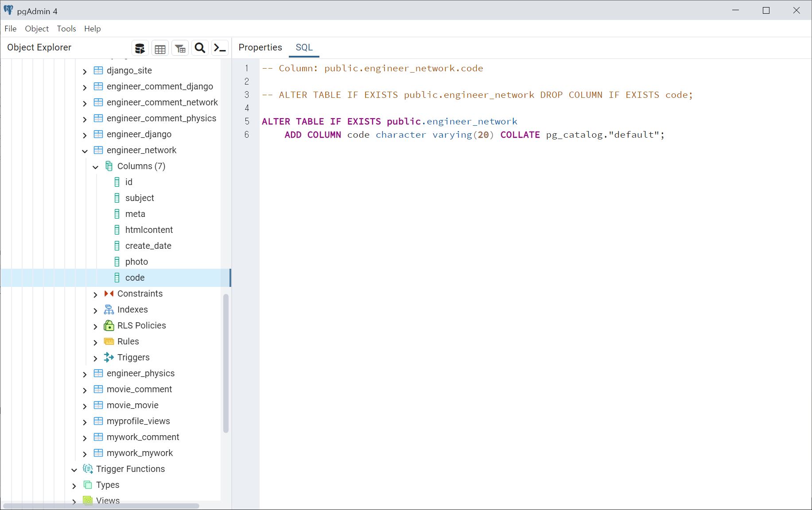Viewport: 812px width, 510px height.
Task: Open the Tools menu
Action: [x=66, y=29]
